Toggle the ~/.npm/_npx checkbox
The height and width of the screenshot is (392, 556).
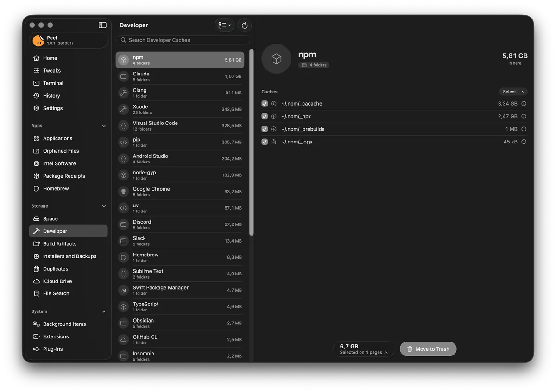pyautogui.click(x=265, y=117)
